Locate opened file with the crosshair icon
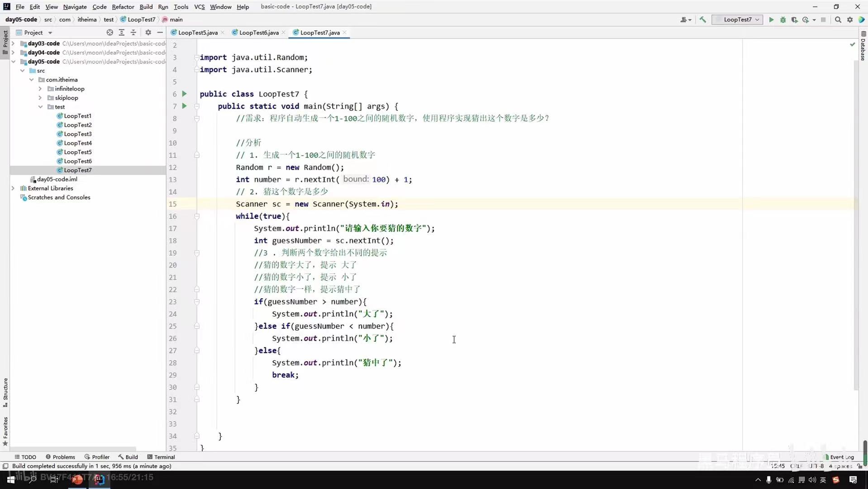 coord(110,32)
